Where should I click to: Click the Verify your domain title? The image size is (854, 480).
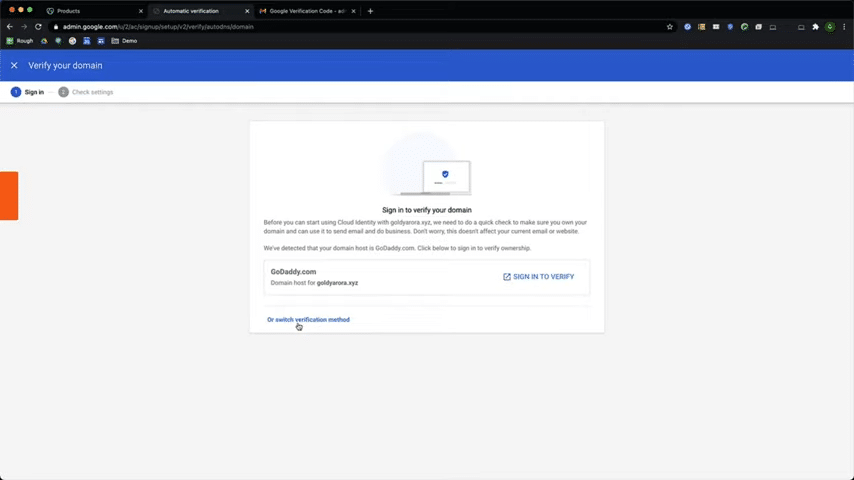(x=65, y=65)
